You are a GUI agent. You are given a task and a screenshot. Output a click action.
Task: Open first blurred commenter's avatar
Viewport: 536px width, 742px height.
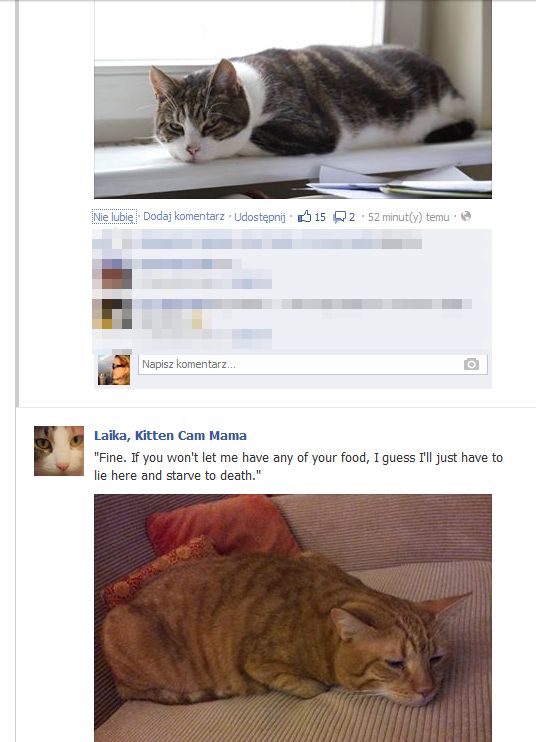pos(113,274)
